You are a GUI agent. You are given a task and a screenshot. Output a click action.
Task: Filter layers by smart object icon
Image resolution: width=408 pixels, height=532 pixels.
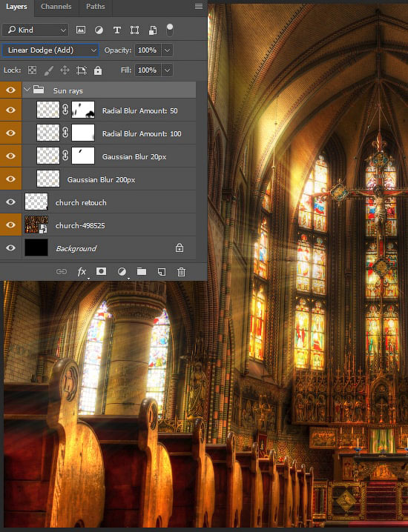coord(153,30)
